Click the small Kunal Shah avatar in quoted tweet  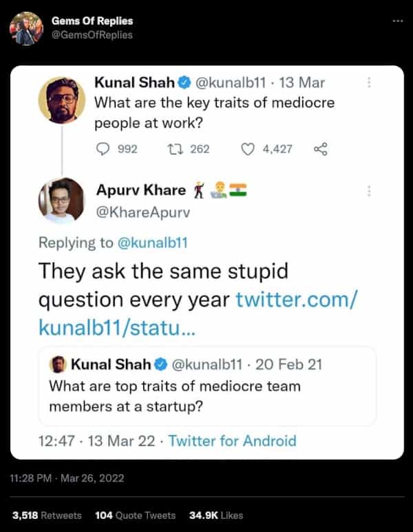59,364
